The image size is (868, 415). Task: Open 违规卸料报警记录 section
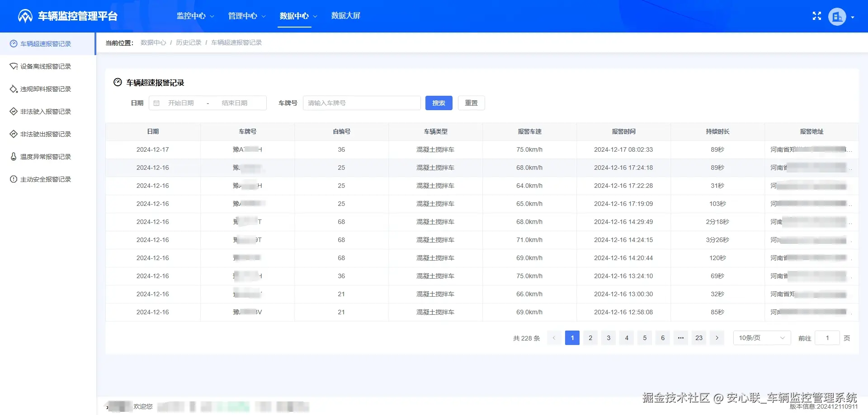(44, 89)
